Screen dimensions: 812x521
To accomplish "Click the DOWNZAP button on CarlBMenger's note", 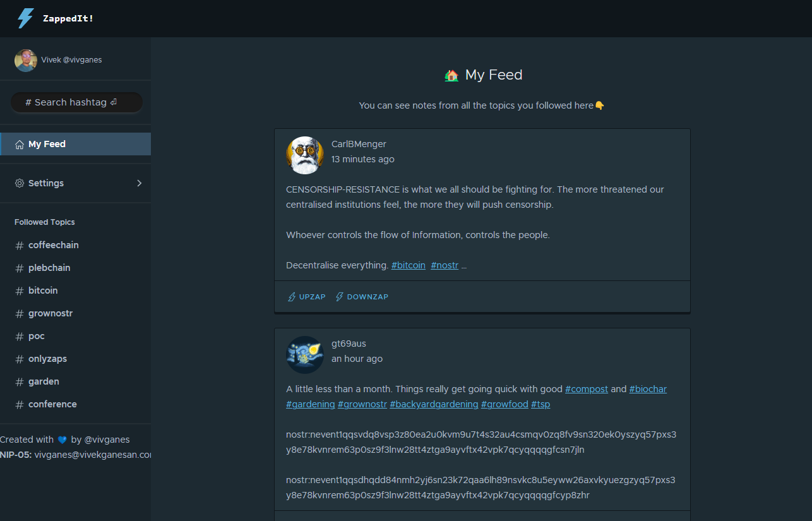I will tap(362, 297).
